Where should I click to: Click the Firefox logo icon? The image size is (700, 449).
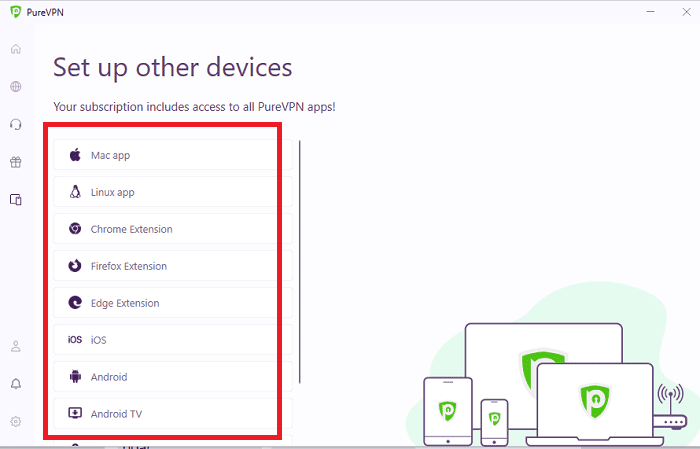[x=75, y=266]
